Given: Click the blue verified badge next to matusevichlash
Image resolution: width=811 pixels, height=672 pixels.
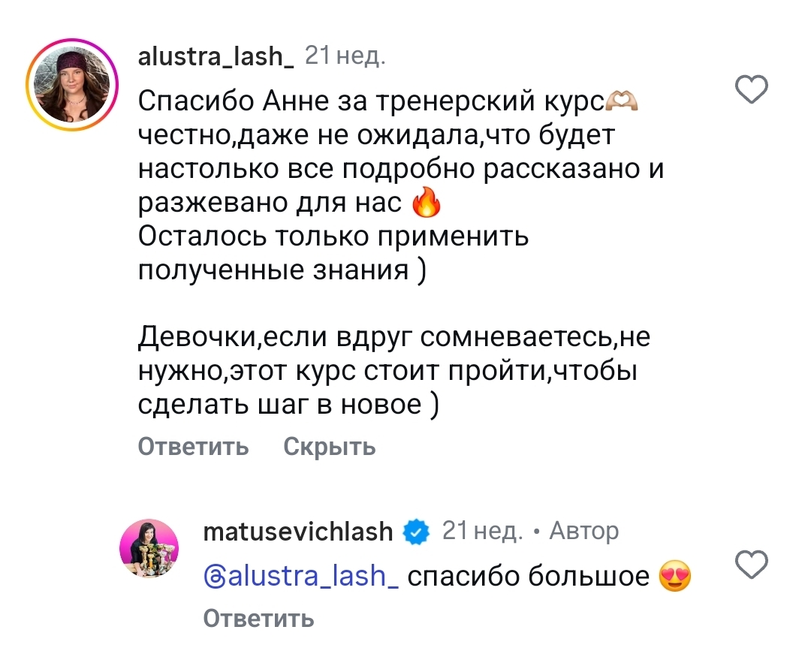Looking at the screenshot, I should click(x=415, y=532).
